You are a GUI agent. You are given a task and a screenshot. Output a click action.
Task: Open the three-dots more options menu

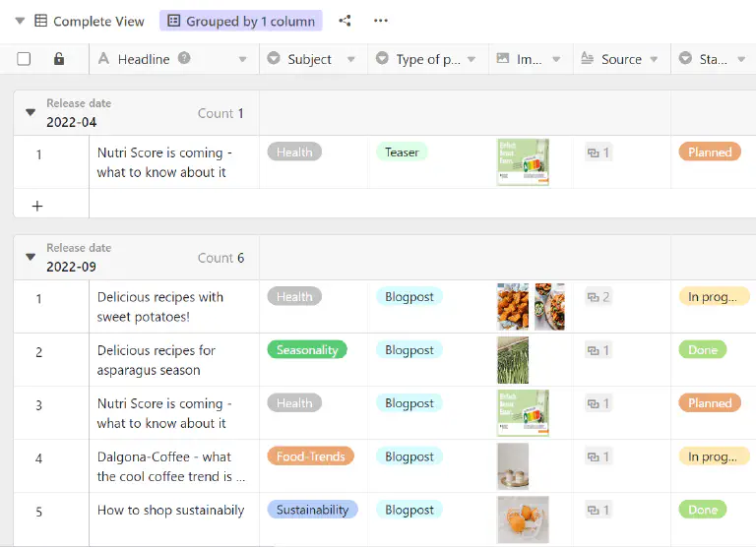pyautogui.click(x=381, y=21)
